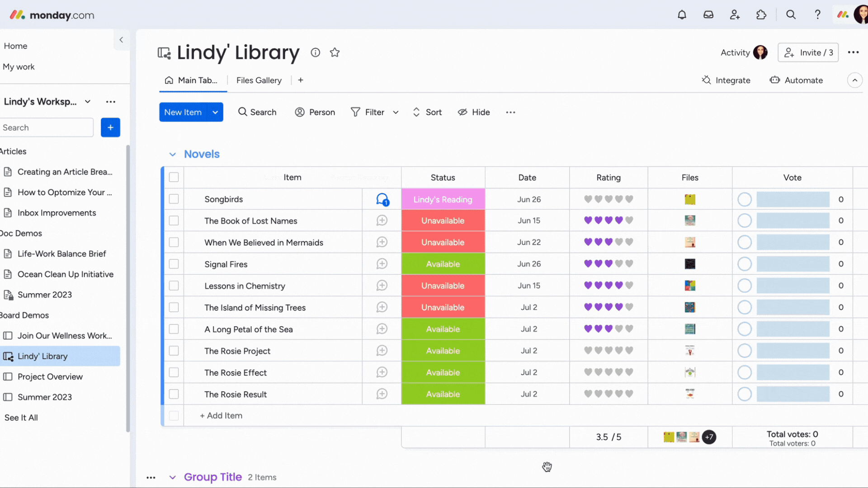Show board info icon next to the title
The height and width of the screenshot is (488, 868).
(315, 52)
